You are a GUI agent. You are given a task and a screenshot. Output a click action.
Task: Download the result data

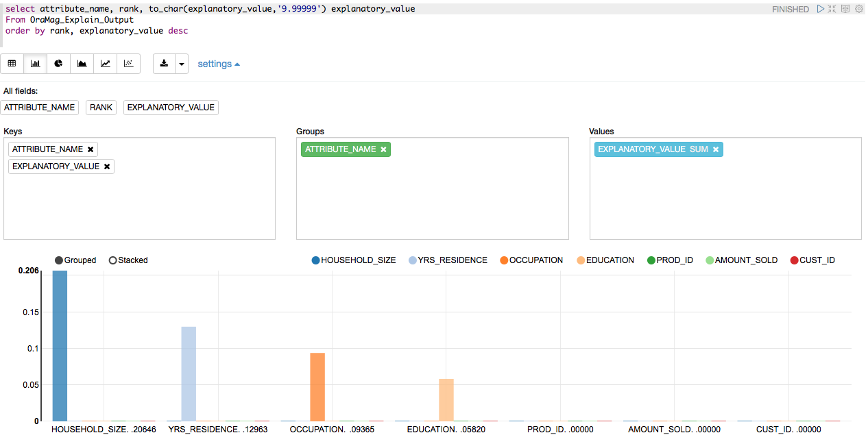164,64
